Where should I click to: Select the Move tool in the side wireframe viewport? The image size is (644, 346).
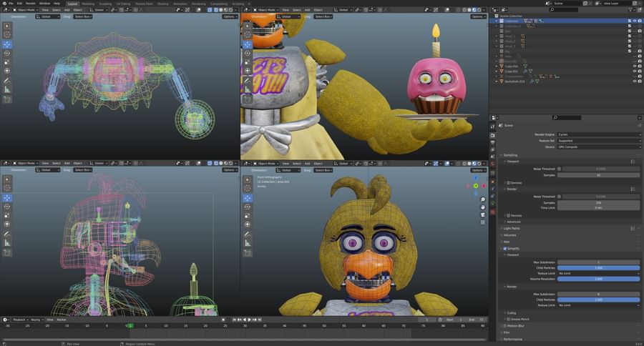click(7, 197)
